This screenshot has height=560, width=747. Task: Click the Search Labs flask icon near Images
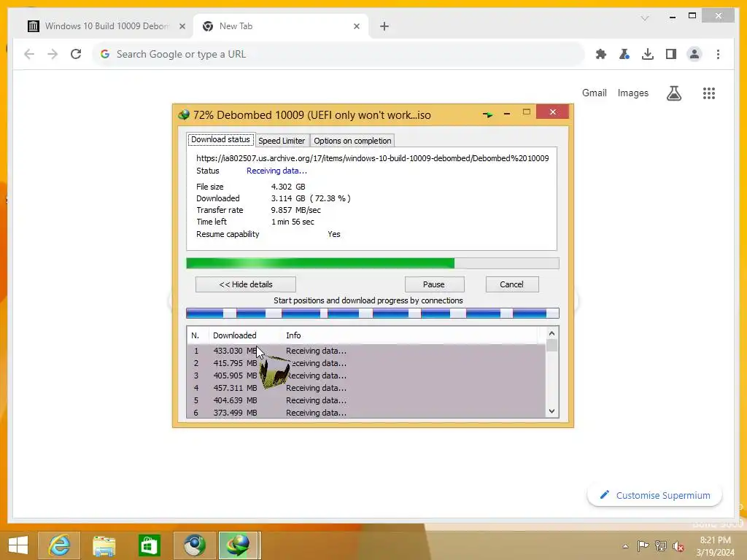coord(673,93)
